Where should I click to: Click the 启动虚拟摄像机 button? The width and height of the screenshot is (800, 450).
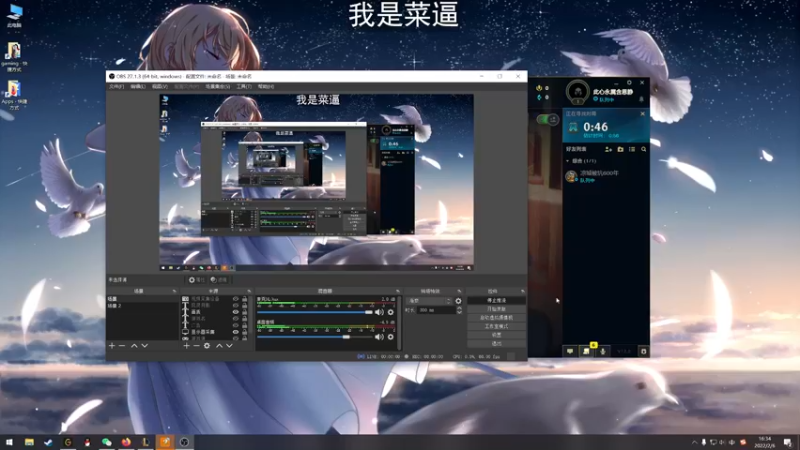pos(496,318)
